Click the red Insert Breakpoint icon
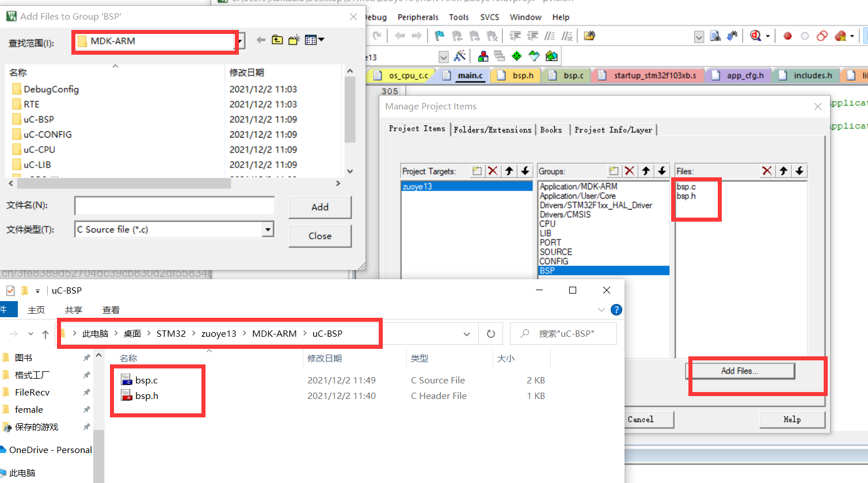 [787, 36]
